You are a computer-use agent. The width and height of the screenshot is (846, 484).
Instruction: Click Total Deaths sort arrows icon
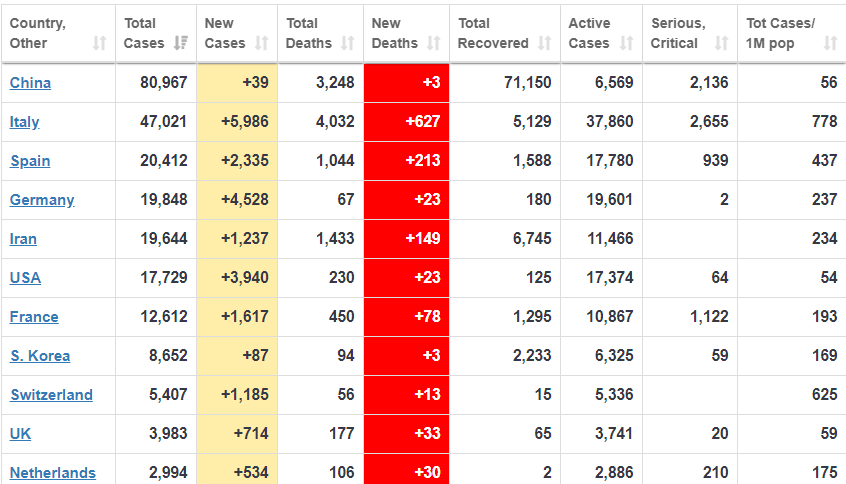coord(347,43)
